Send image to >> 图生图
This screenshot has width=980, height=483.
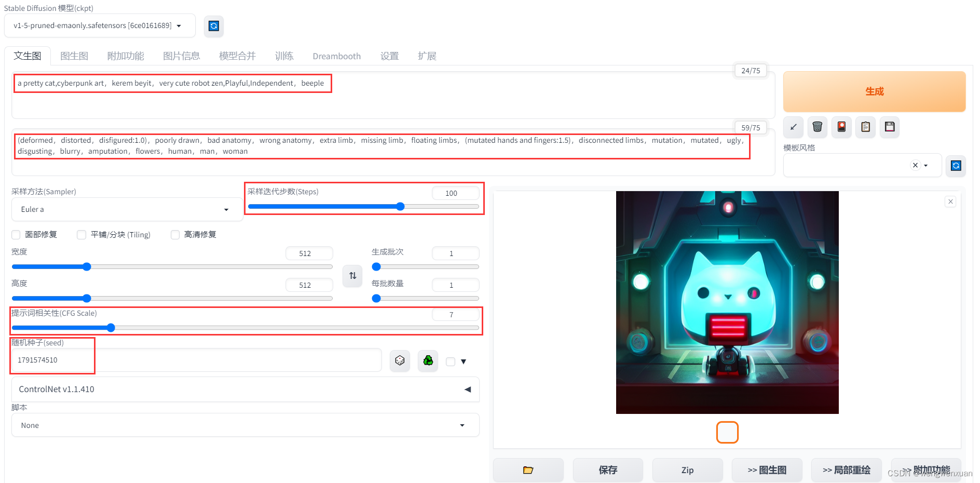(x=767, y=470)
